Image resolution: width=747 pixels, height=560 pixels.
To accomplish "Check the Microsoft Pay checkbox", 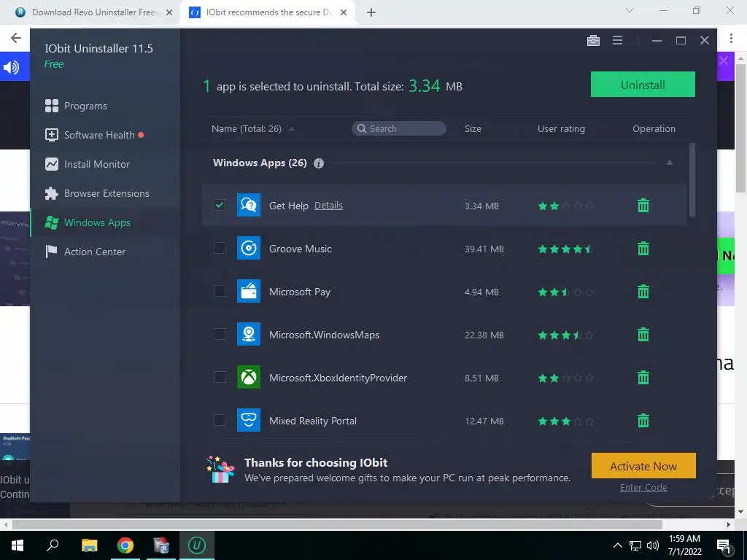I will pyautogui.click(x=219, y=291).
